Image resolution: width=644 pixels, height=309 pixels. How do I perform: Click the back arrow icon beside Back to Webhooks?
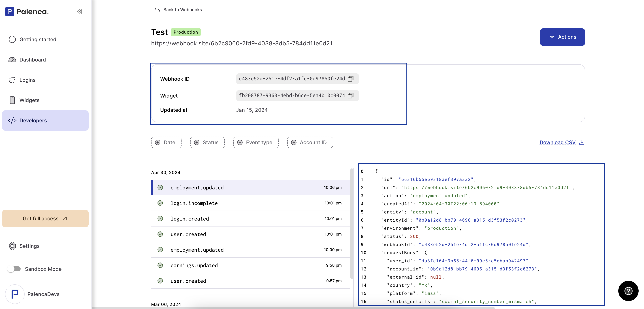point(157,10)
